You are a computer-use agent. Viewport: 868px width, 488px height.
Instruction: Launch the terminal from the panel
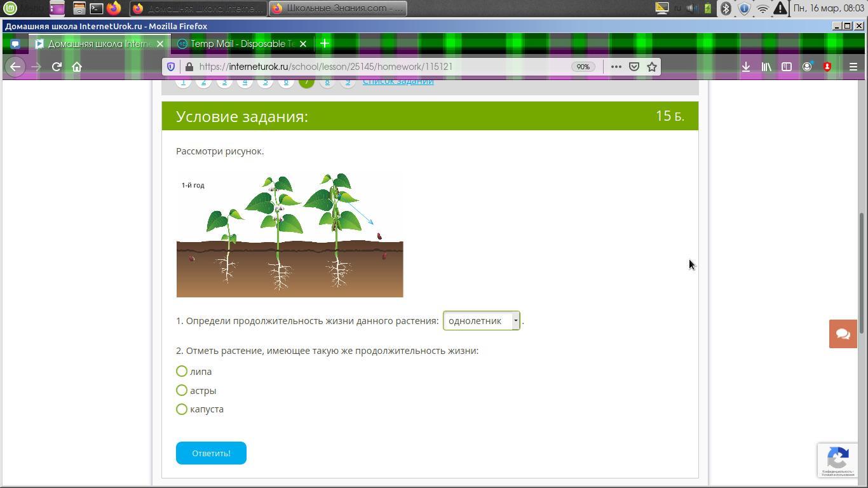click(x=97, y=8)
